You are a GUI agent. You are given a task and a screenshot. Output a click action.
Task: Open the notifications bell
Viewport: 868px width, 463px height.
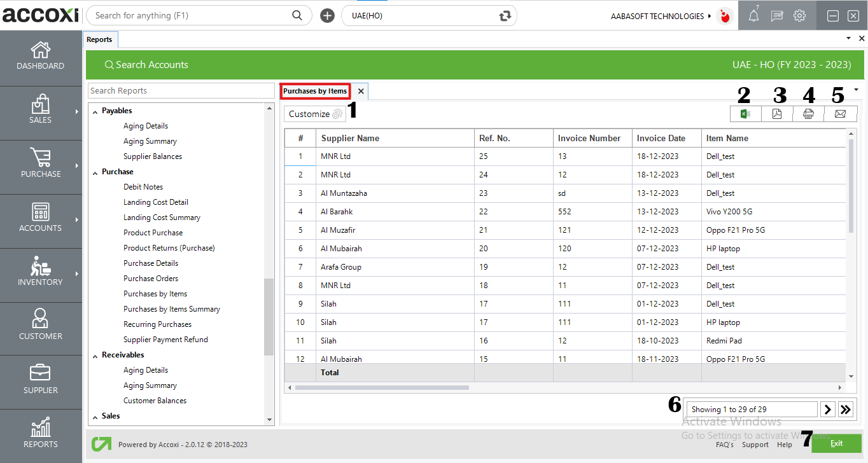tap(753, 17)
